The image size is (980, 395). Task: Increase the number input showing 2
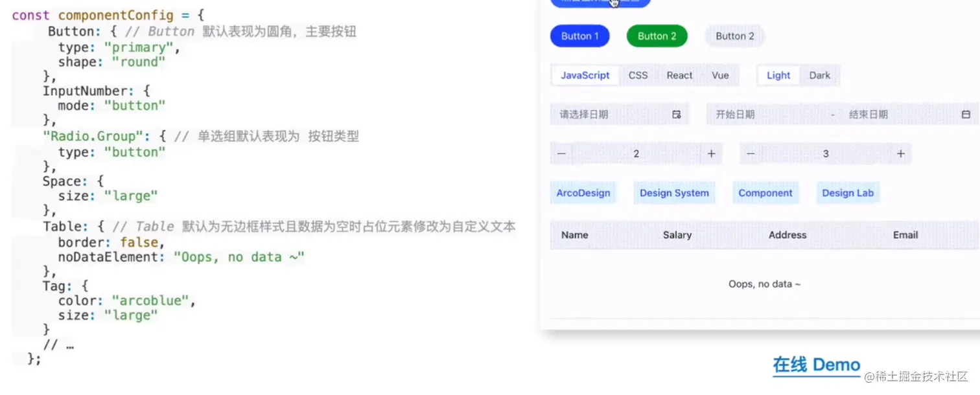(711, 153)
